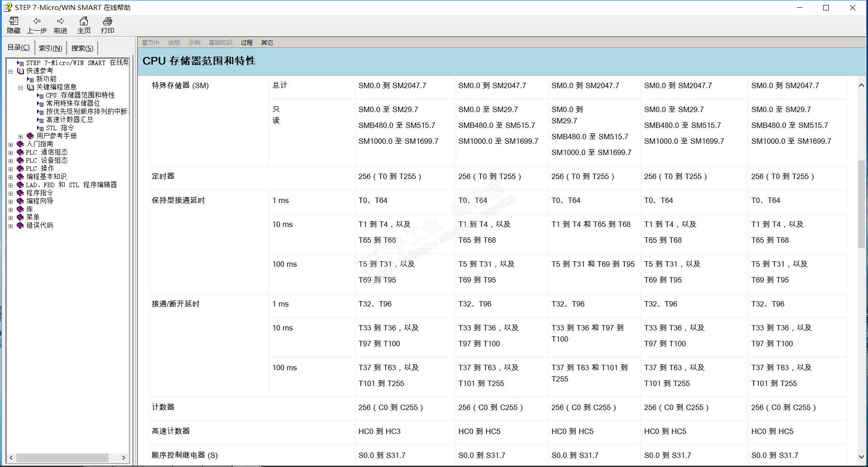Click the book icon beside 编程基本知识
The image size is (868, 467).
tap(20, 176)
